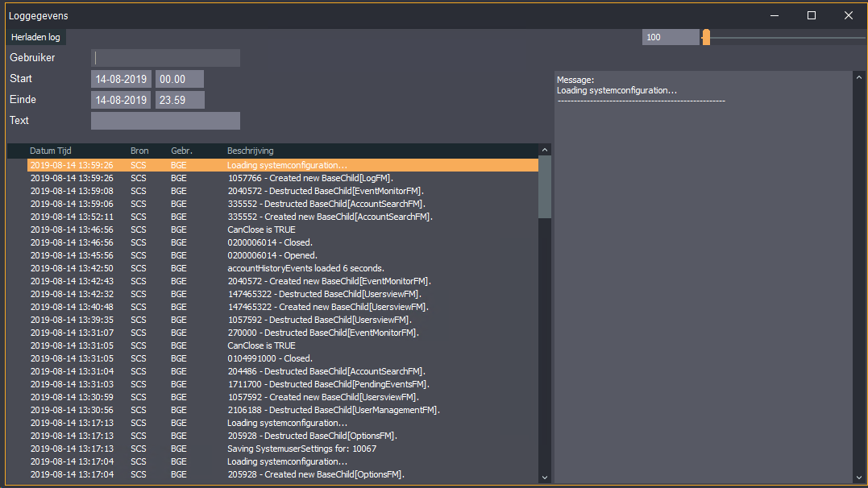868x488 pixels.
Task: Click the log list scroll down arrow
Action: [x=545, y=478]
